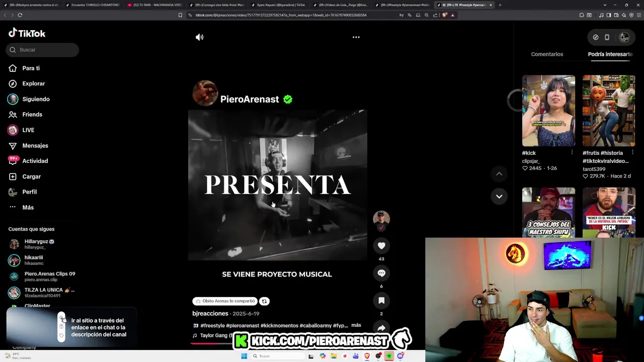
Task: Open the profile avatar top right
Action: click(624, 37)
